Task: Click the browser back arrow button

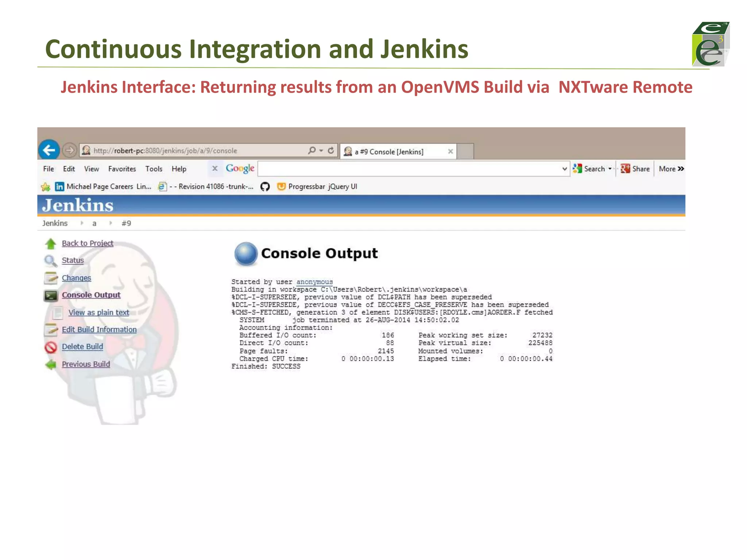Action: pyautogui.click(x=49, y=150)
